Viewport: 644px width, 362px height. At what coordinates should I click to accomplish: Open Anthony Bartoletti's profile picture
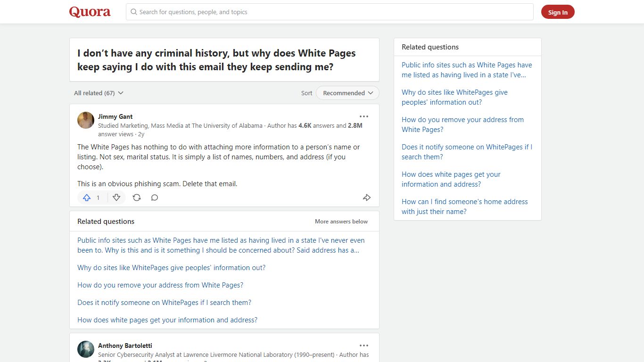click(86, 349)
